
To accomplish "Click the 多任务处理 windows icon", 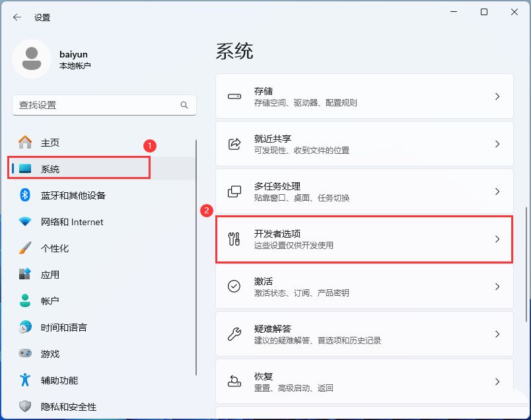I will (x=234, y=192).
